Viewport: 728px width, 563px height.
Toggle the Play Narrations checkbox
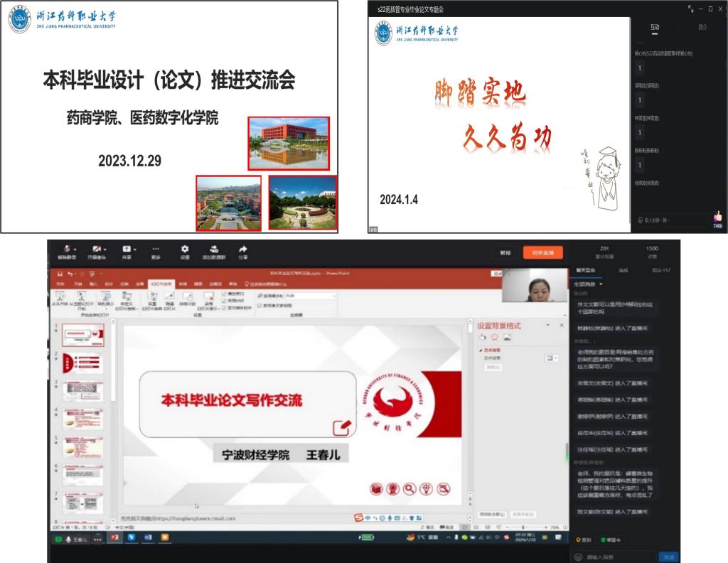(x=224, y=294)
